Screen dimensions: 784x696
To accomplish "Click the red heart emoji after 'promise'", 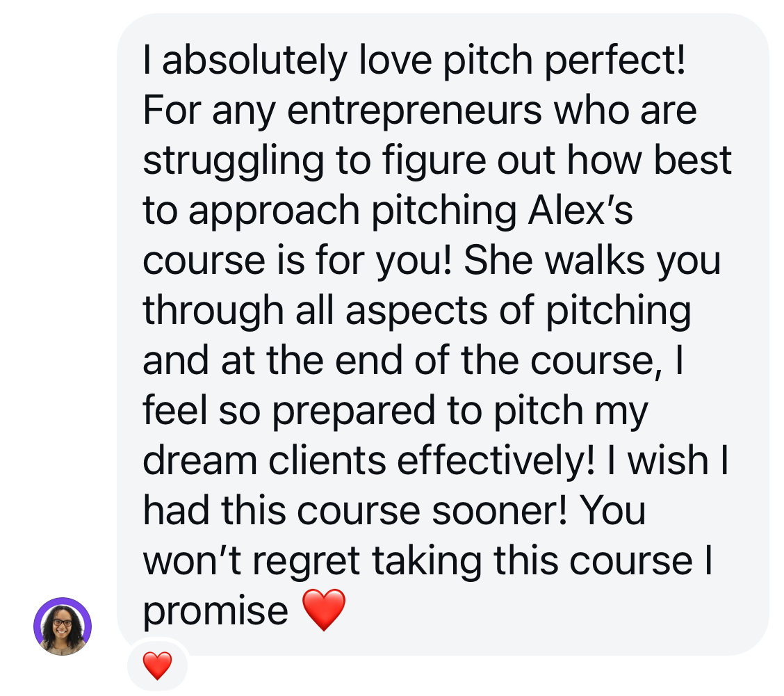I will coord(324,610).
